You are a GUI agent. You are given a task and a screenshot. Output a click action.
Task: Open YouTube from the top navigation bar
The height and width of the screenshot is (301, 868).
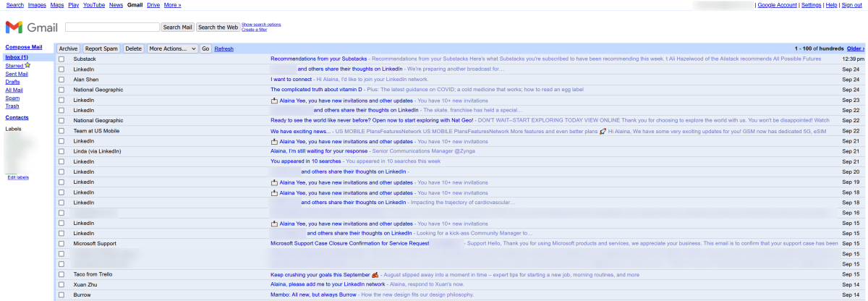click(94, 5)
